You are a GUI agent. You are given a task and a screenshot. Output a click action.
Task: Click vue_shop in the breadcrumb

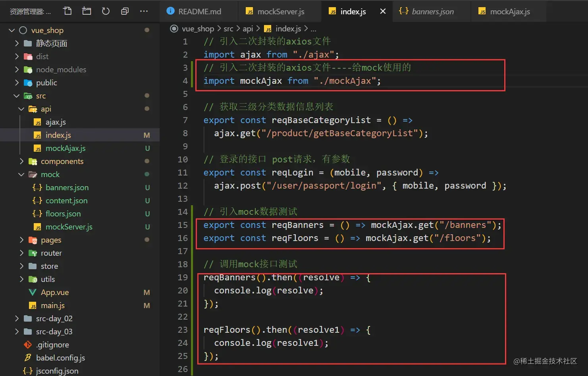click(x=198, y=29)
